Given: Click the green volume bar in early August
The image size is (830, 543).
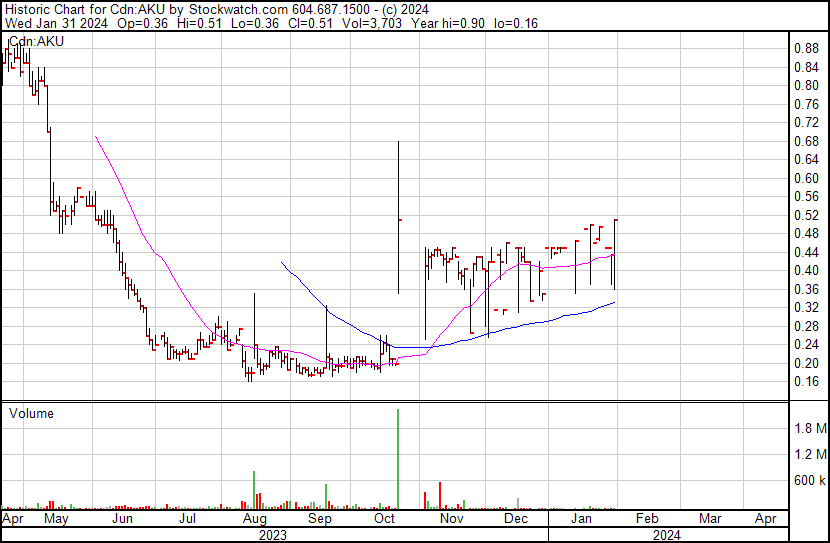Looking at the screenshot, I should point(254,490).
